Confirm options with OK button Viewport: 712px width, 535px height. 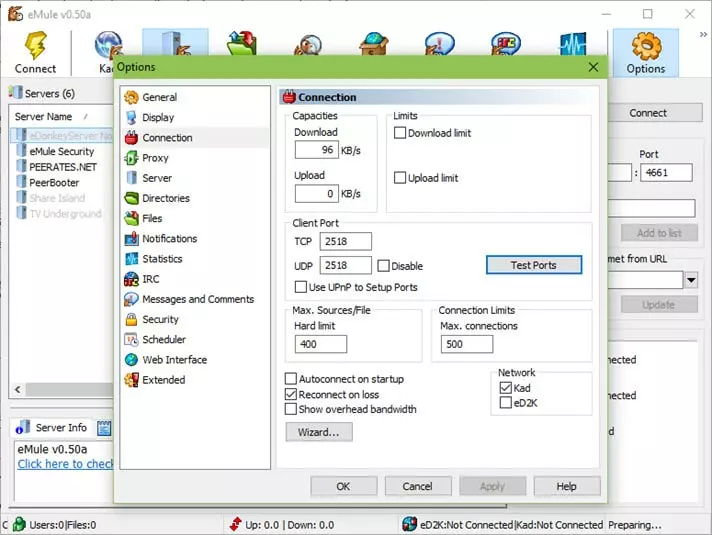click(344, 486)
